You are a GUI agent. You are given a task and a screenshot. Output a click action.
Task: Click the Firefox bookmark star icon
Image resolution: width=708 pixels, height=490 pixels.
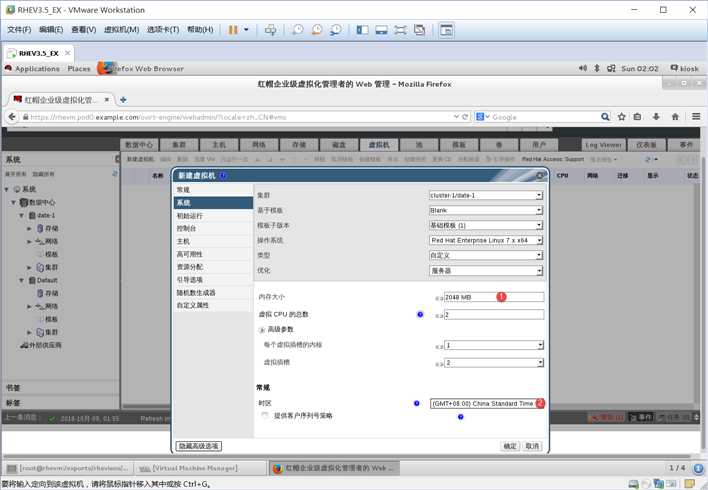coord(621,117)
